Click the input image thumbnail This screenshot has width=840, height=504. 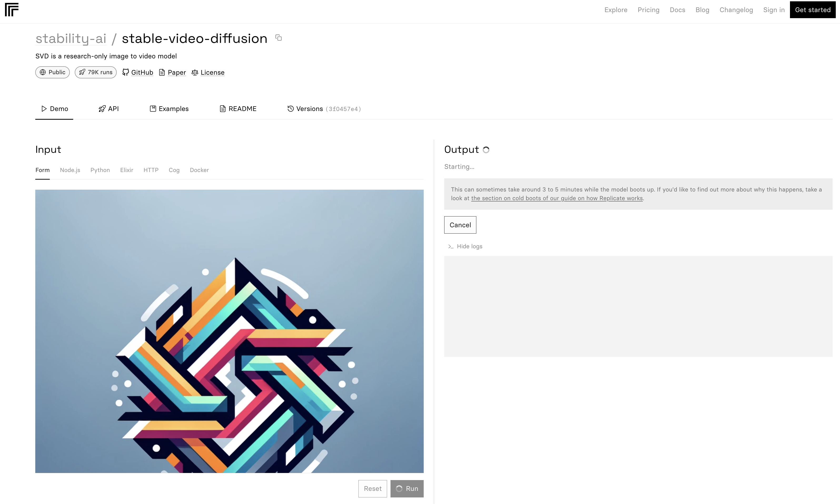[x=230, y=331]
